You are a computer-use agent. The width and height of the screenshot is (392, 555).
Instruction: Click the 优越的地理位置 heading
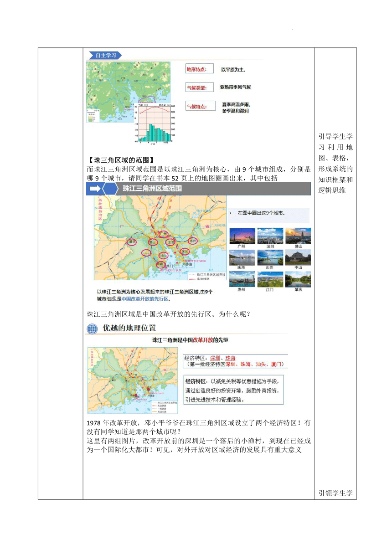click(x=129, y=328)
